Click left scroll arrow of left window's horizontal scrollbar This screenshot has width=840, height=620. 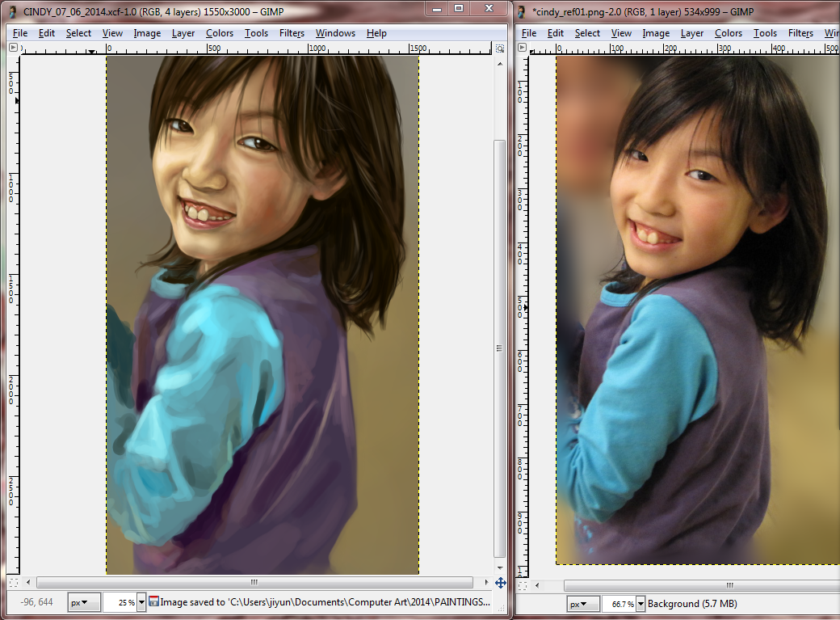(28, 582)
